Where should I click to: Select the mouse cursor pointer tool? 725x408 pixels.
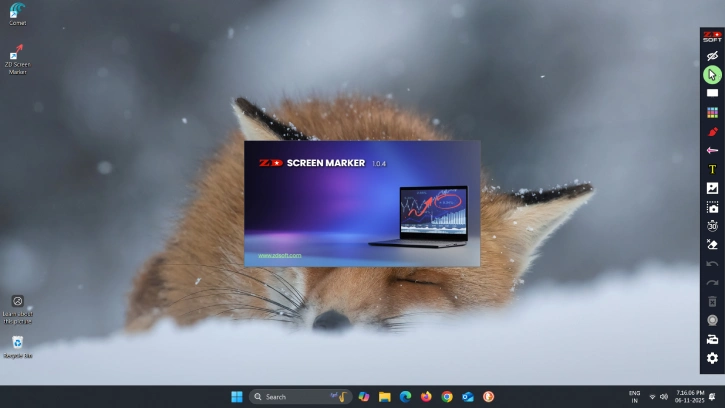coord(712,74)
